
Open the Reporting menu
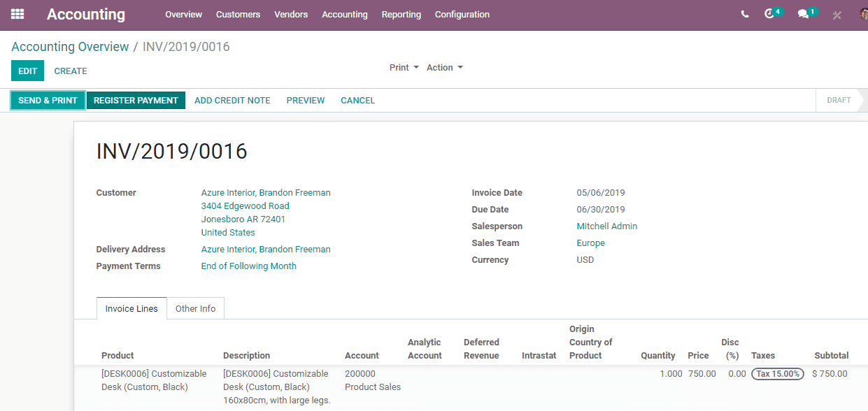pyautogui.click(x=401, y=15)
